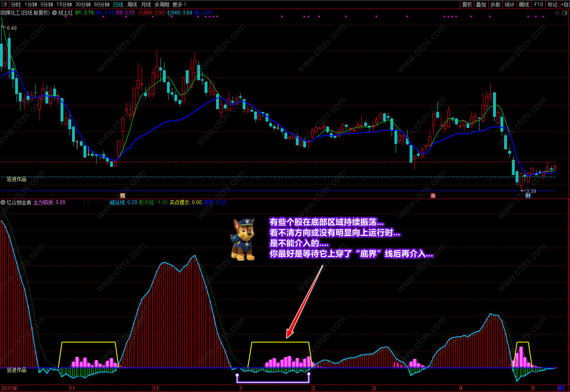Click the blue button at bottom-right corner
Screen dimensions: 570x392
[560, 388]
